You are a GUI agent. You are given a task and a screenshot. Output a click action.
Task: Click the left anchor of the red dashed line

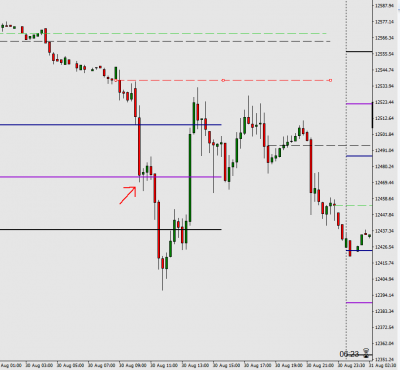(x=116, y=80)
